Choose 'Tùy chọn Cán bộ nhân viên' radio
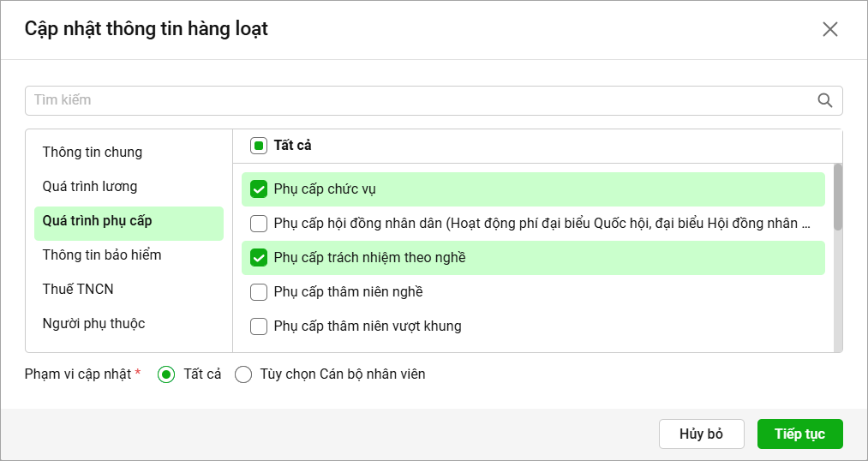Image resolution: width=868 pixels, height=461 pixels. 243,374
